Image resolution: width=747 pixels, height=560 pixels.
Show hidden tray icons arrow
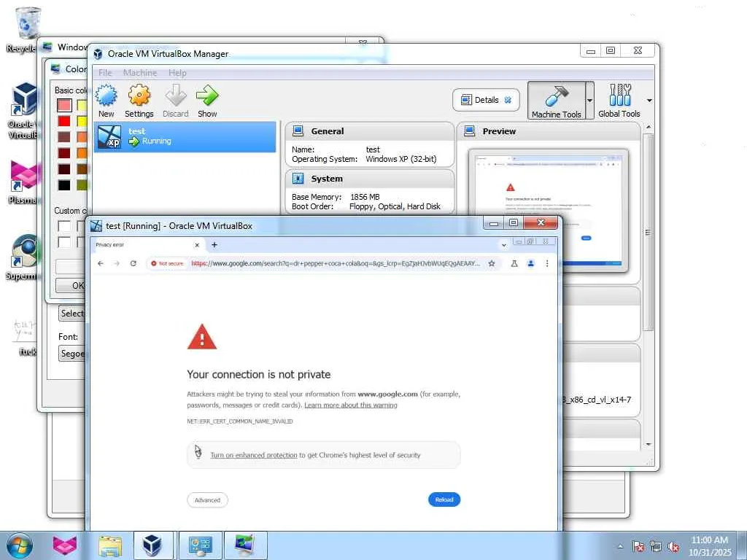click(x=620, y=547)
